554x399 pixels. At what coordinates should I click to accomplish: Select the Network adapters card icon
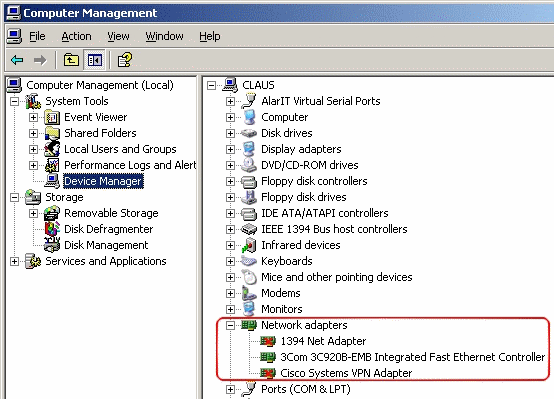249,325
